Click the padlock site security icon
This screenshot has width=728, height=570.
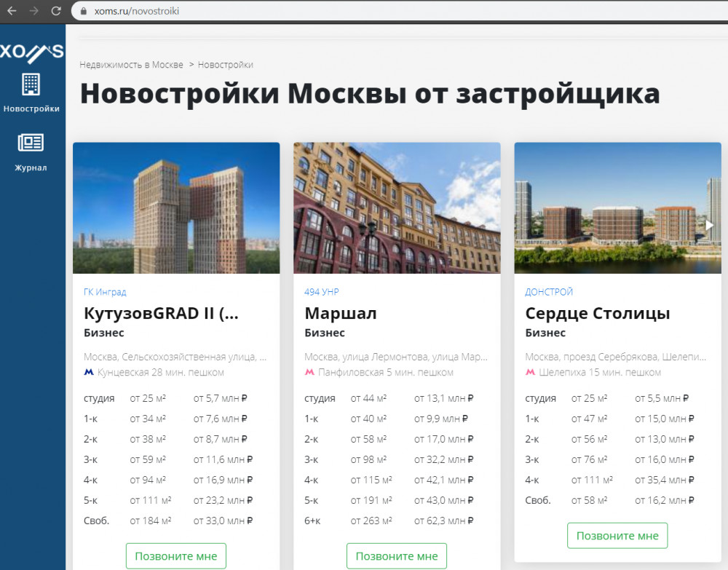(x=82, y=12)
